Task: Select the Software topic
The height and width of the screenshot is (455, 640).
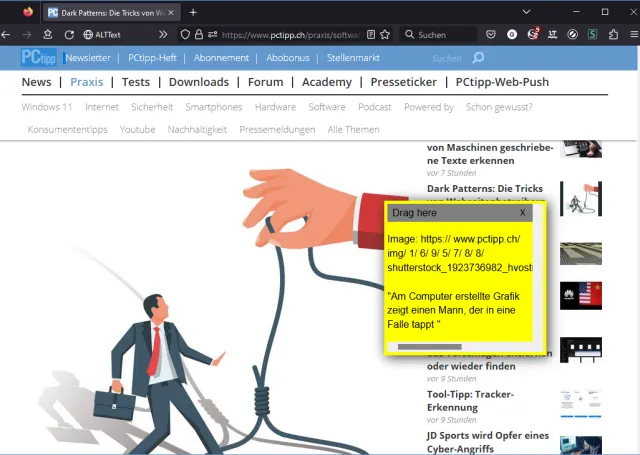Action: (x=327, y=107)
